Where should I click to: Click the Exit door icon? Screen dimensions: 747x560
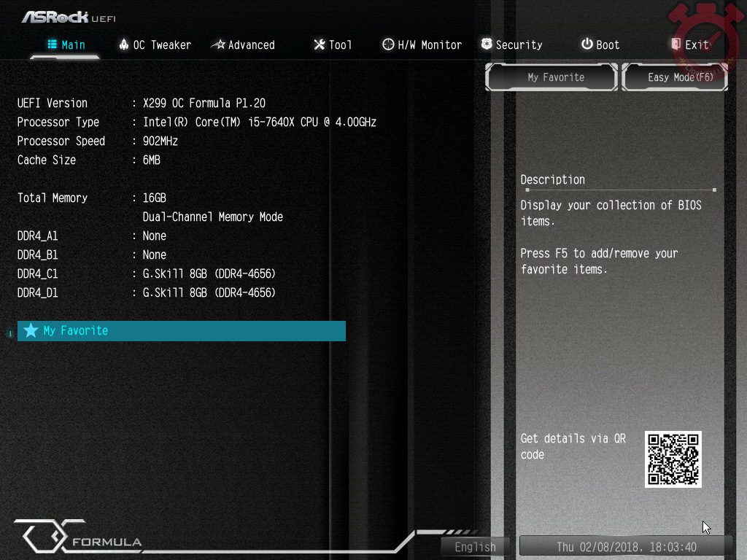[676, 44]
